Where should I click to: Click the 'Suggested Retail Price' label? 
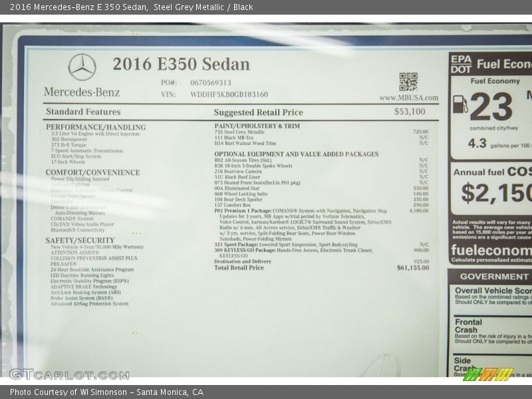pos(259,112)
